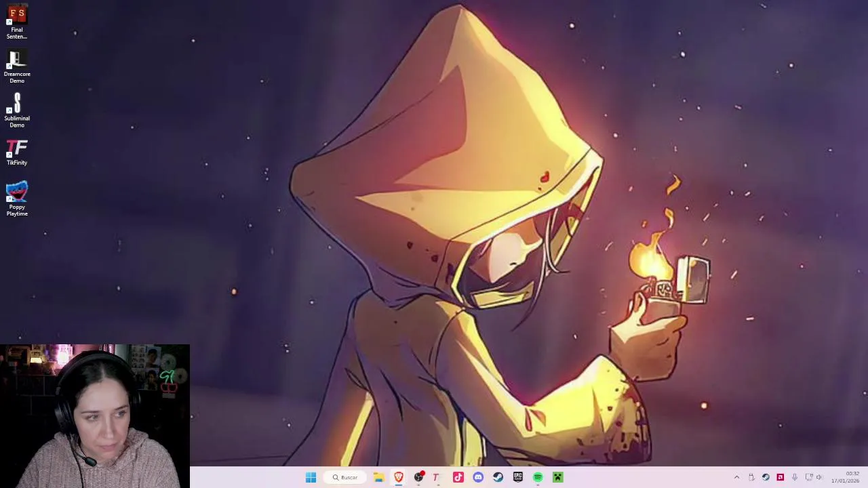
Task: Launch Steam from the taskbar
Action: [498, 477]
